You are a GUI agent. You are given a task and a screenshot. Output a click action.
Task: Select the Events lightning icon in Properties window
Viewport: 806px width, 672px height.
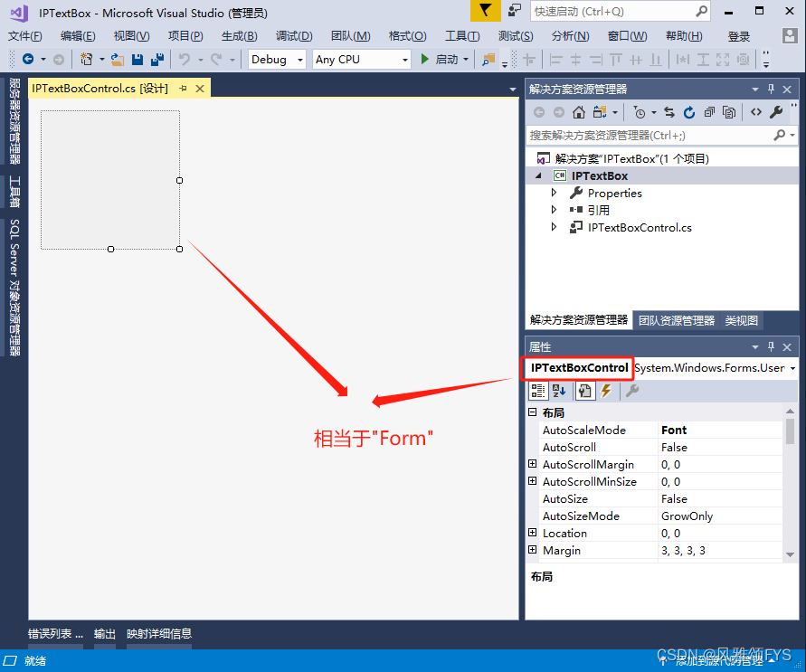click(606, 391)
